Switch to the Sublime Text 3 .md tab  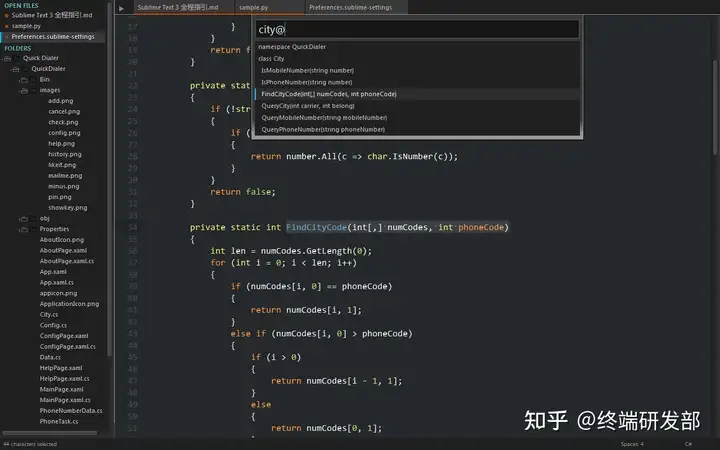tap(184, 7)
